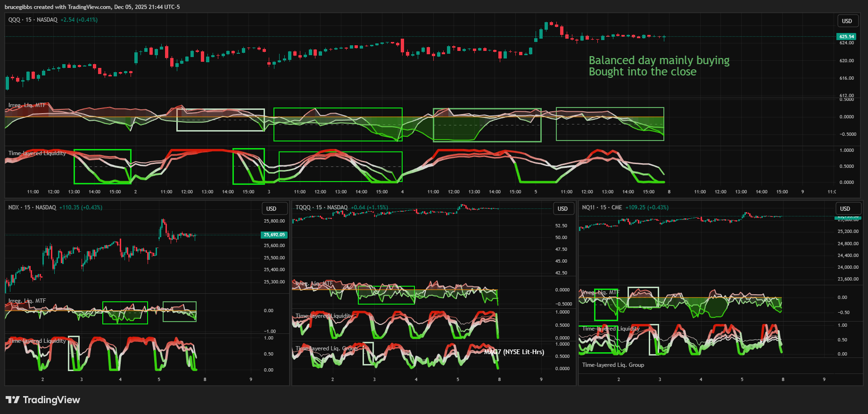Viewport: 868px width, 414px height.
Task: Select the Irreg. Liq. MTF indicator label on QQQ
Action: pyautogui.click(x=27, y=105)
